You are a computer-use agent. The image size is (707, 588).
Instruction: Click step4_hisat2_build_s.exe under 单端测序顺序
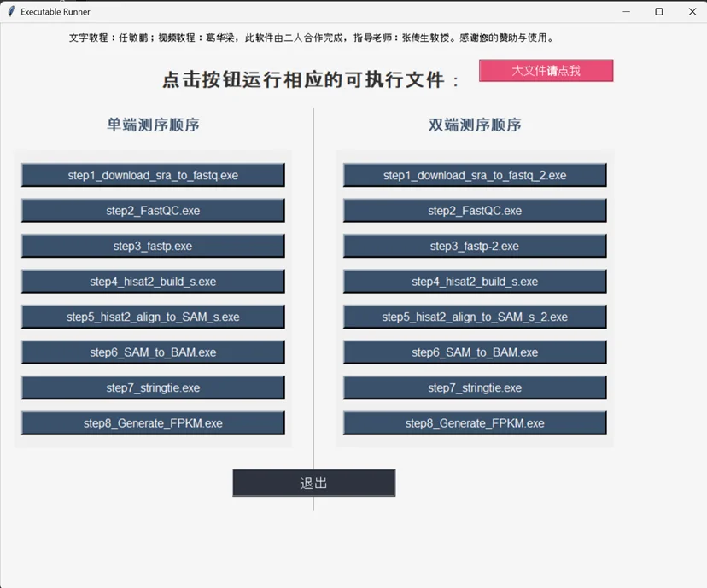click(x=152, y=281)
